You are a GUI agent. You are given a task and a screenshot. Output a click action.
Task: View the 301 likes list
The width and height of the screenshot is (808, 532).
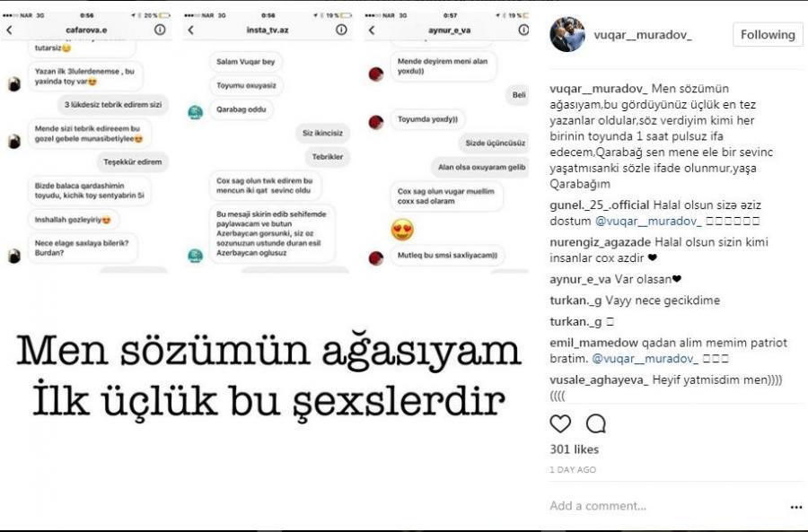574,449
